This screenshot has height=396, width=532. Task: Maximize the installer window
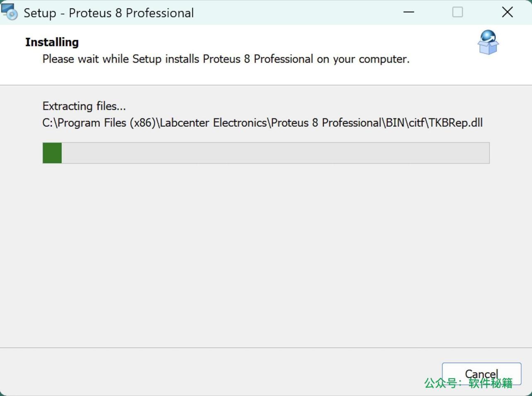pos(457,12)
